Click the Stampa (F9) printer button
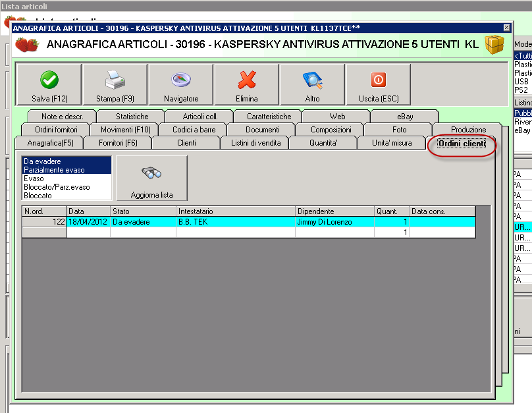 click(115, 84)
